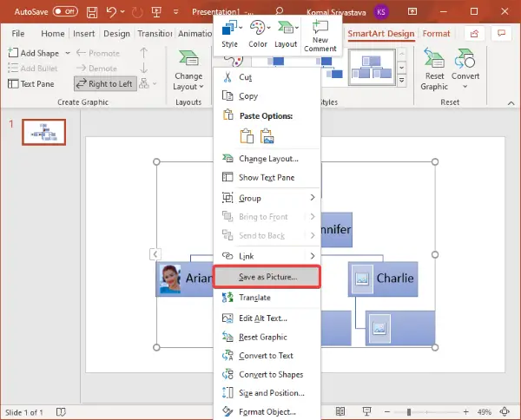The width and height of the screenshot is (521, 420).
Task: Switch to the Home tab
Action: 53,34
